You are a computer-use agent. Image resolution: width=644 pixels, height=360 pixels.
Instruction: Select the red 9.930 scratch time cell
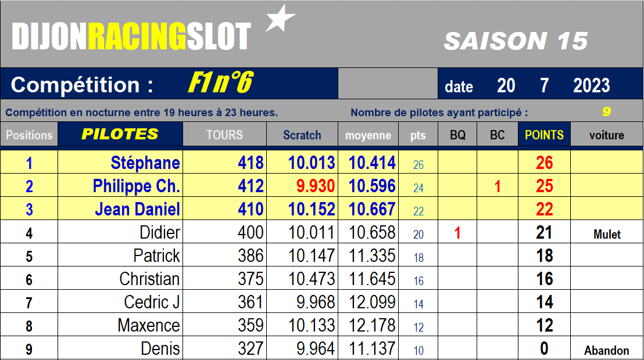[302, 186]
